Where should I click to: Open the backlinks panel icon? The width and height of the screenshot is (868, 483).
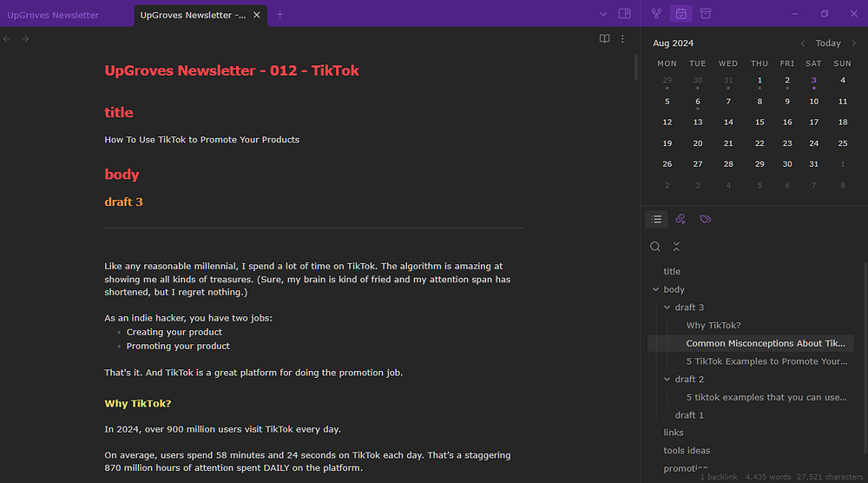681,219
